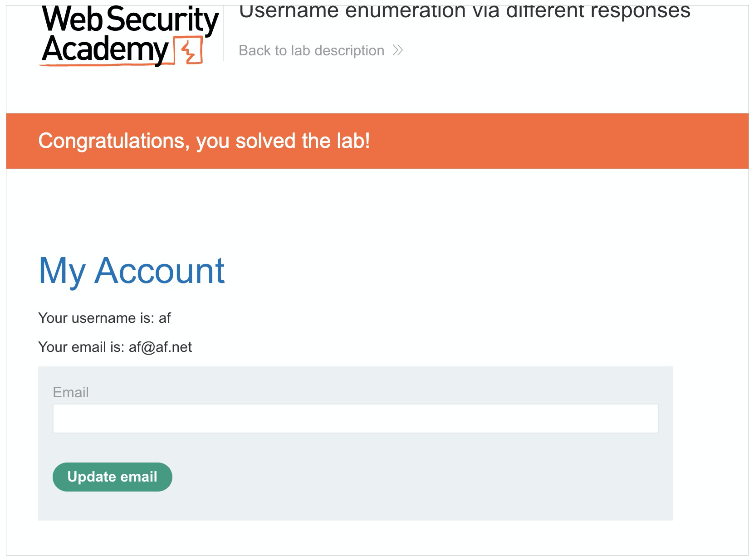Image resolution: width=754 pixels, height=560 pixels.
Task: Open the "Back to lab description" link
Action: click(311, 50)
